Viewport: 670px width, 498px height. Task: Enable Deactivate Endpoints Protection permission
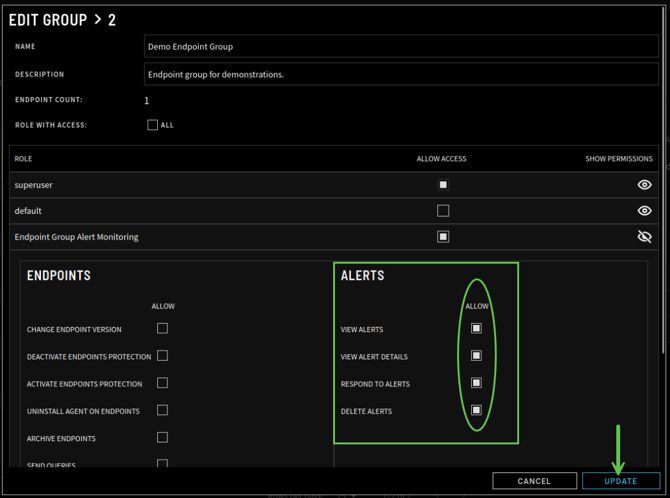tap(162, 356)
